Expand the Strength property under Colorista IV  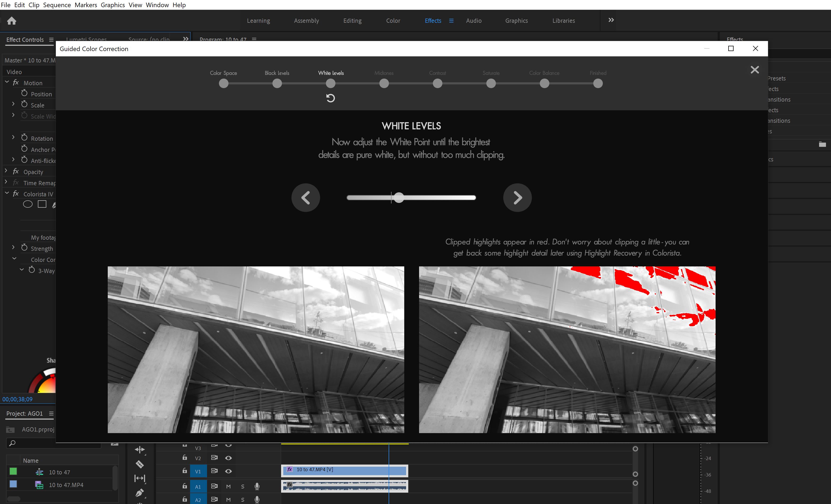tap(14, 247)
